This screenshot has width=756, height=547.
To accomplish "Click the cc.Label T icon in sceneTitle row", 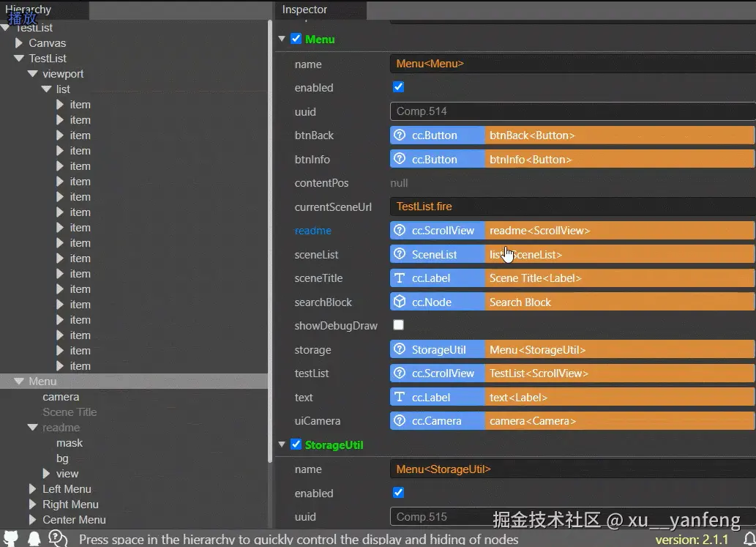I will click(x=400, y=278).
